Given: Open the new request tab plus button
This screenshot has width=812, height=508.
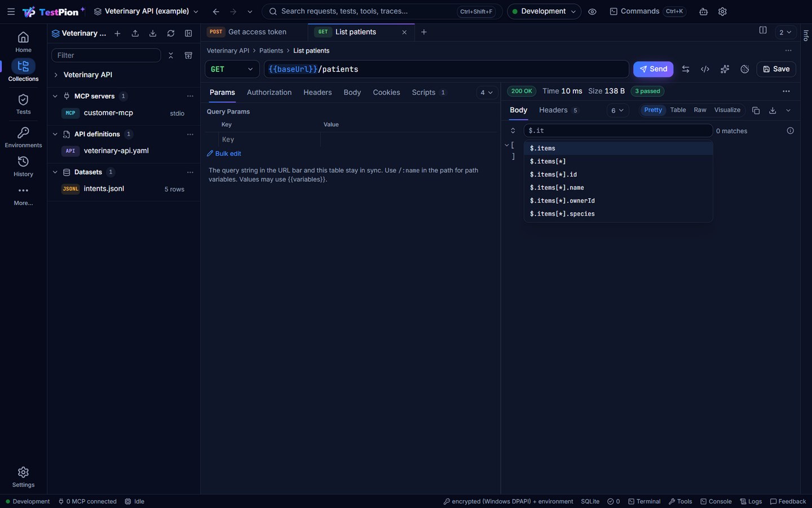Looking at the screenshot, I should 424,32.
